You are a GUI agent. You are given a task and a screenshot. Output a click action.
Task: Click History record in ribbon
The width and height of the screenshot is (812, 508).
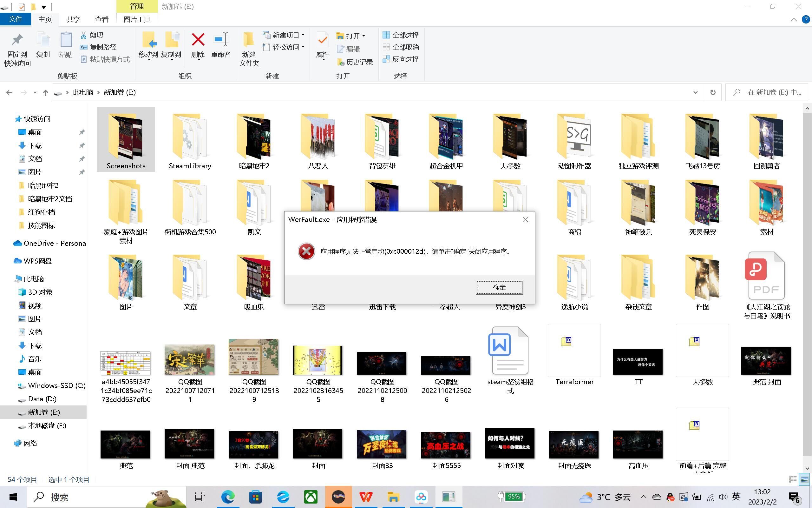[x=355, y=62]
